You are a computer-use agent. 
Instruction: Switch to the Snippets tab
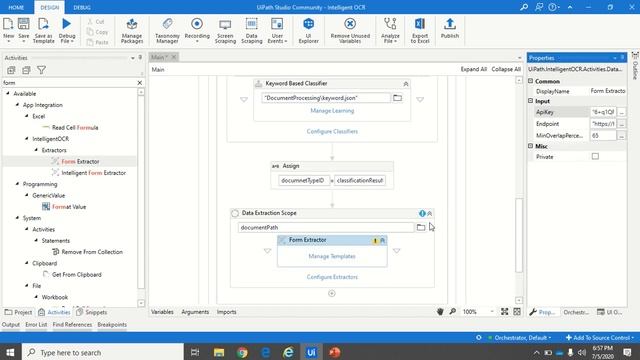tap(92, 312)
